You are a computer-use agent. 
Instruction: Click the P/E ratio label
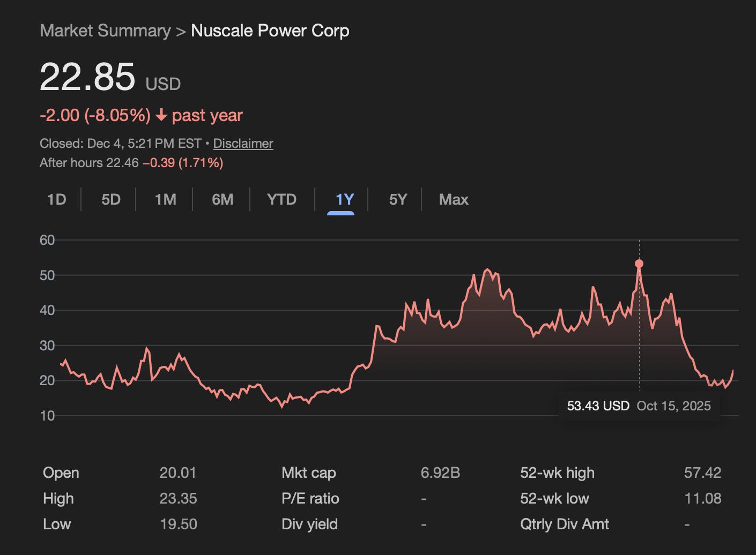tap(310, 499)
